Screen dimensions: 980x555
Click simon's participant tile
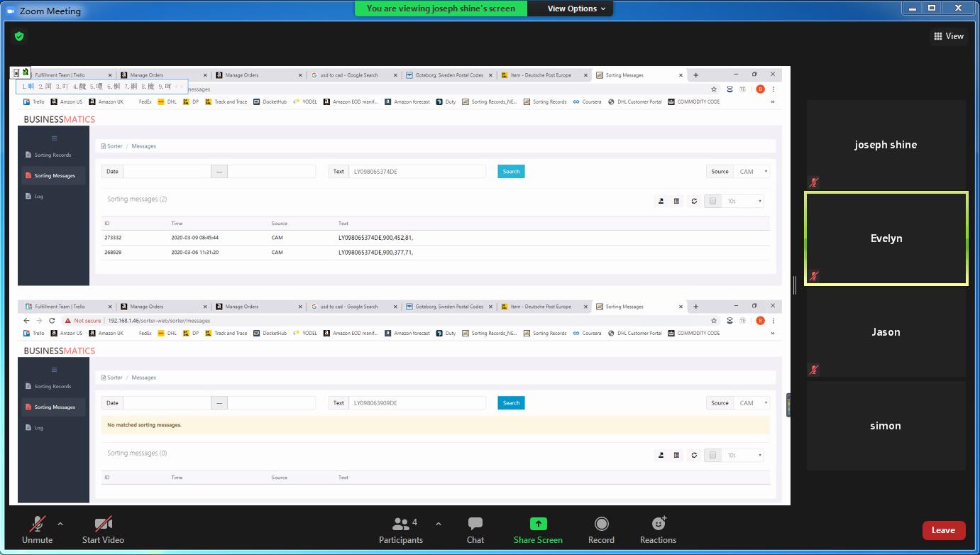pos(886,426)
